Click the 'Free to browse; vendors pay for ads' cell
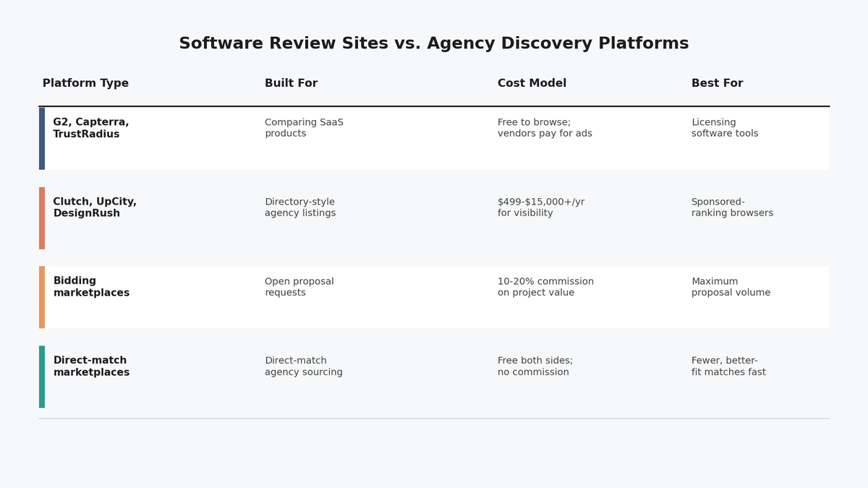Image resolution: width=868 pixels, height=488 pixels. tap(545, 128)
